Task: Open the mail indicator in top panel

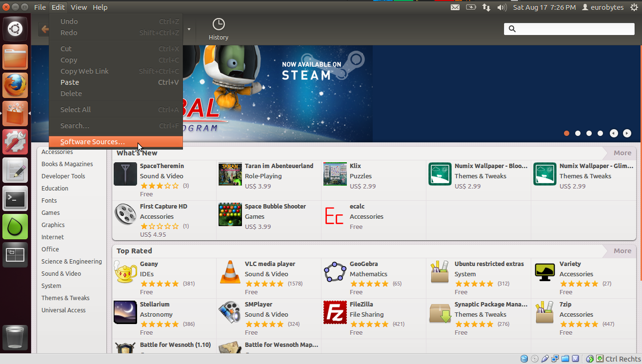Action: click(x=455, y=7)
